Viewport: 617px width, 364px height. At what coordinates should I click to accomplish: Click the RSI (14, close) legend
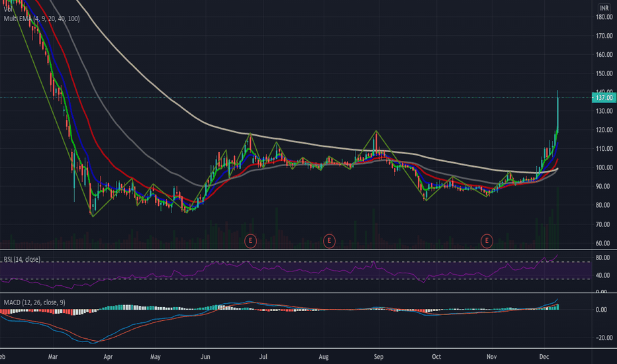click(22, 259)
